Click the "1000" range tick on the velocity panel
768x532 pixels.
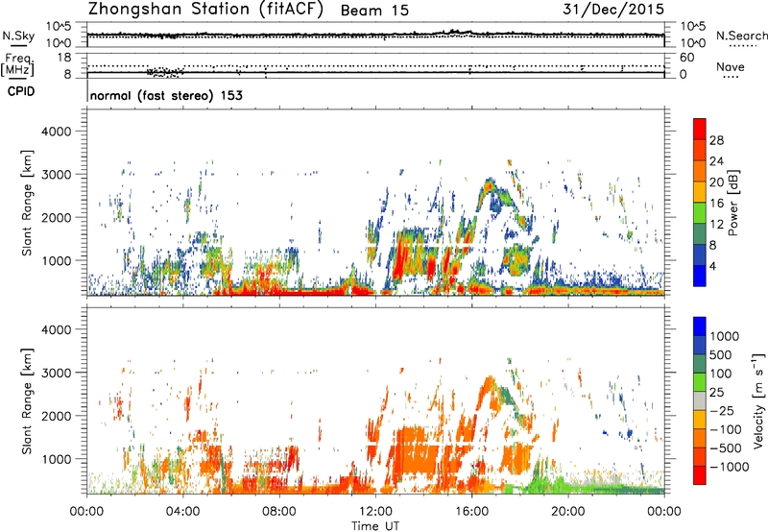pyautogui.click(x=56, y=459)
